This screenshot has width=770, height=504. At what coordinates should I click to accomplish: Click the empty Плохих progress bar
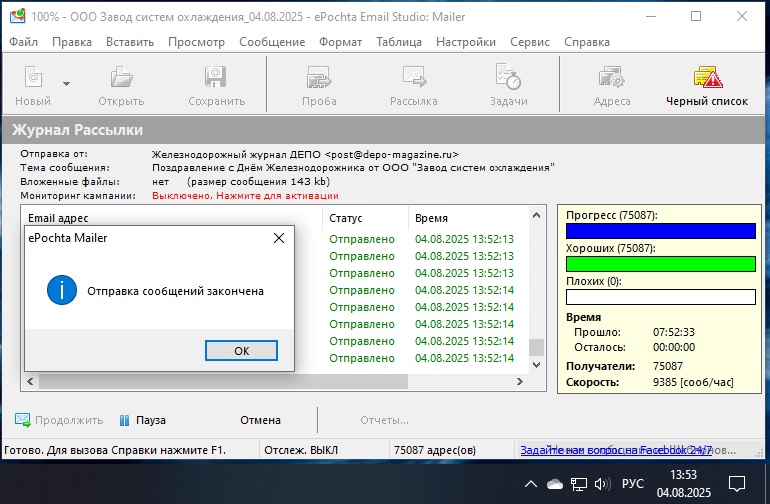point(660,297)
